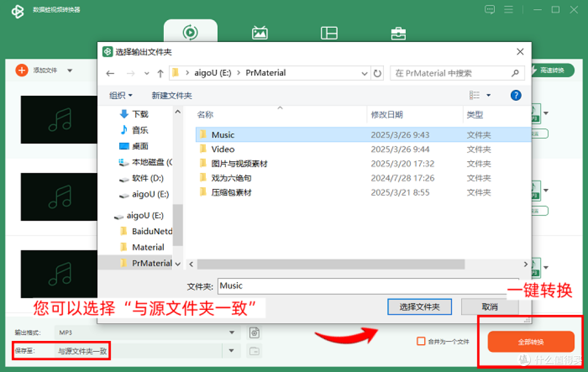
Task: Open the 组织 menu
Action: 121,95
